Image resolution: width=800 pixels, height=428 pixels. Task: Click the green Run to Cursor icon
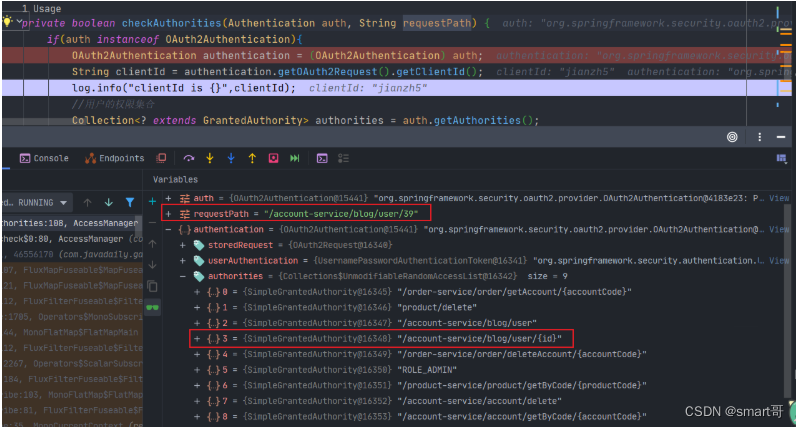click(295, 158)
